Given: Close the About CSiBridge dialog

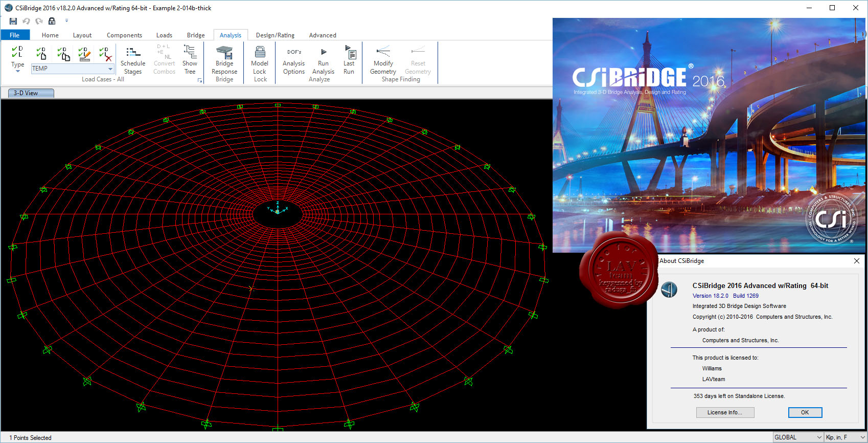Looking at the screenshot, I should coord(857,261).
